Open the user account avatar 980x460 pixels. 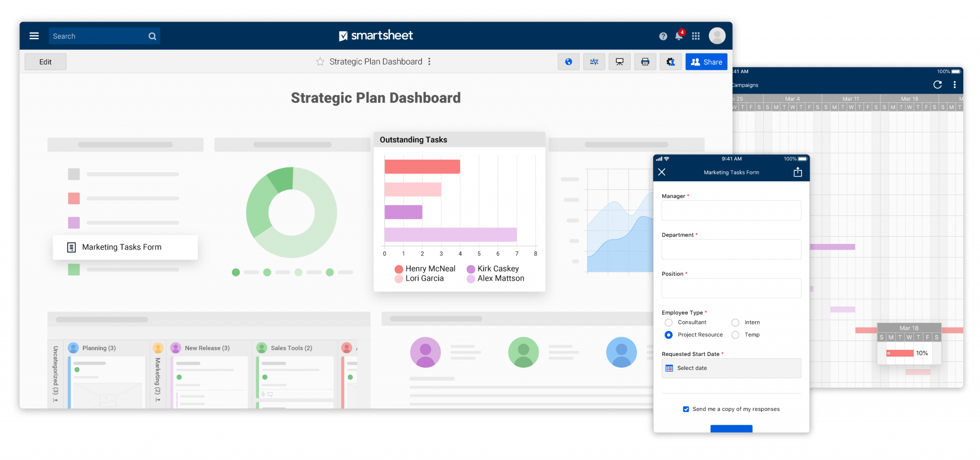717,35
